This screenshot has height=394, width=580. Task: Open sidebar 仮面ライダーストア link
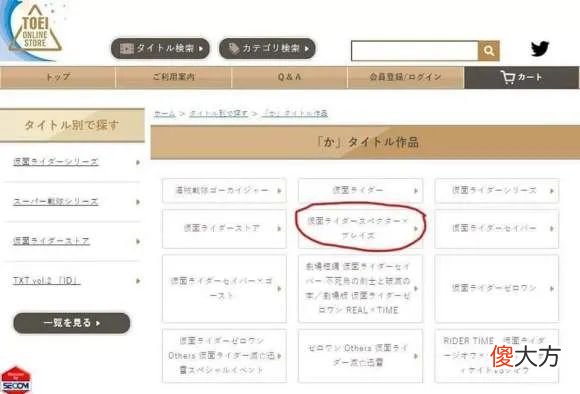pyautogui.click(x=51, y=241)
